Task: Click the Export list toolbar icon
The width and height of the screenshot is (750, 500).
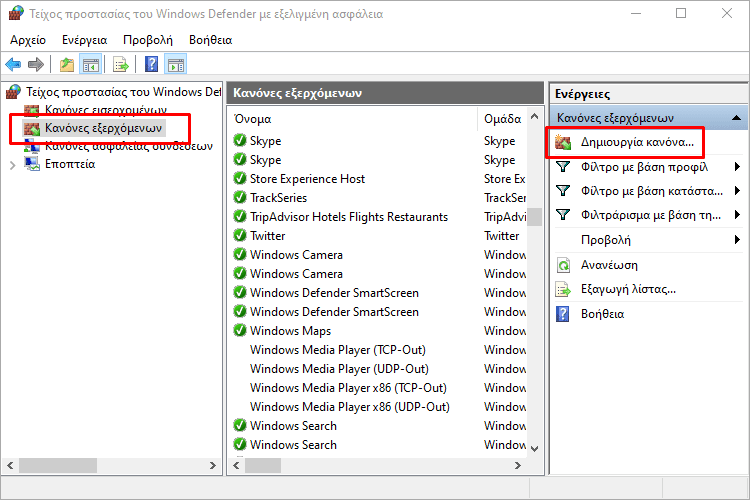Action: pyautogui.click(x=121, y=64)
